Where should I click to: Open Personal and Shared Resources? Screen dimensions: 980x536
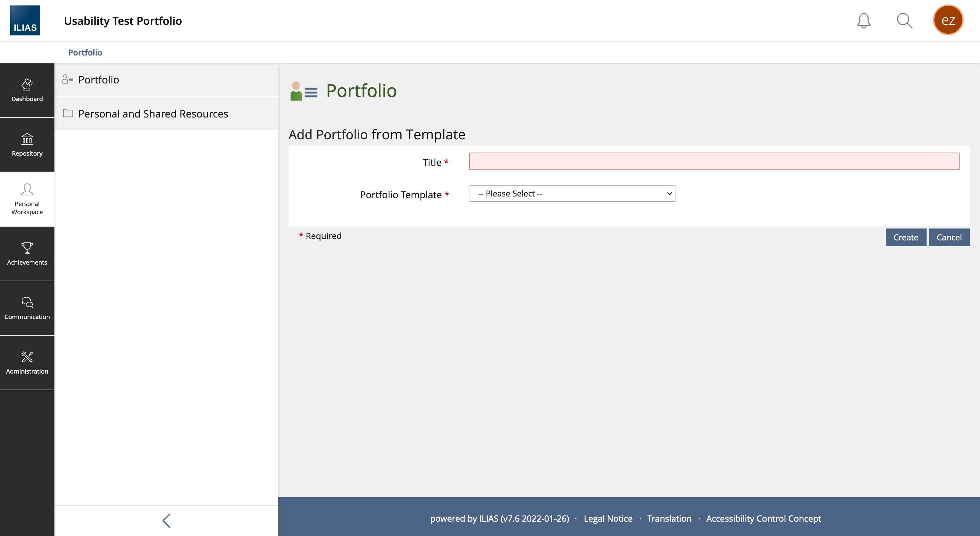153,113
